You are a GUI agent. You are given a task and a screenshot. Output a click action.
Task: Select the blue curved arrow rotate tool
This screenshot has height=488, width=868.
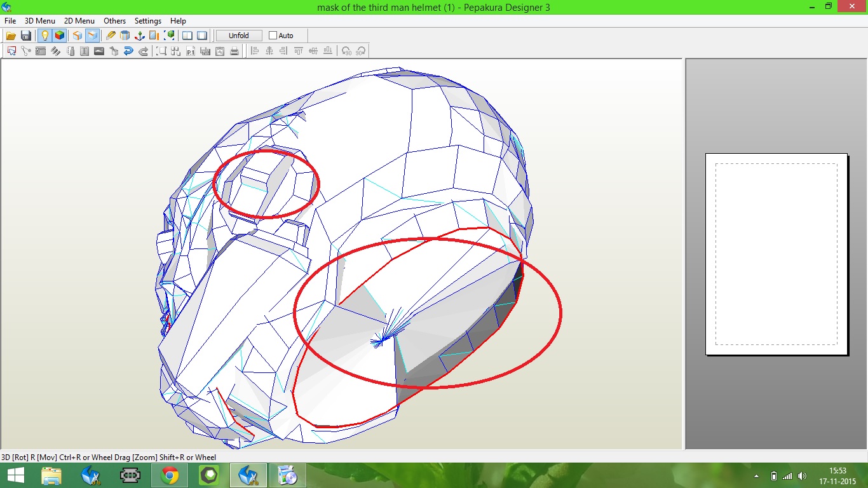pyautogui.click(x=128, y=51)
